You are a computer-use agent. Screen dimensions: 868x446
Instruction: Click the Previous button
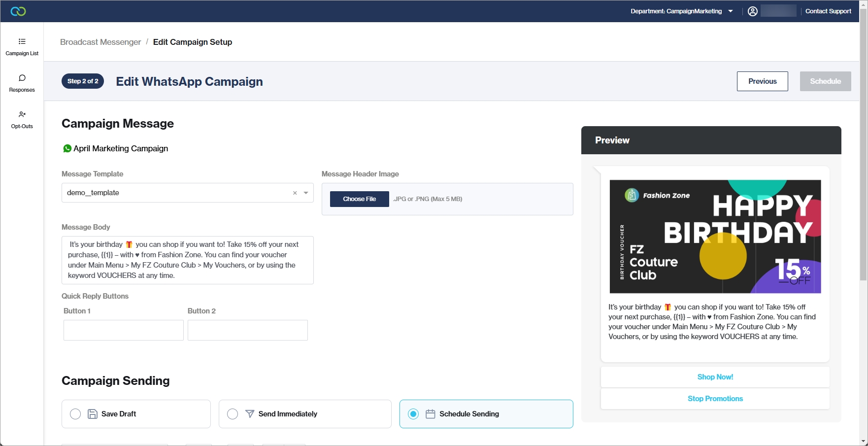click(x=762, y=81)
